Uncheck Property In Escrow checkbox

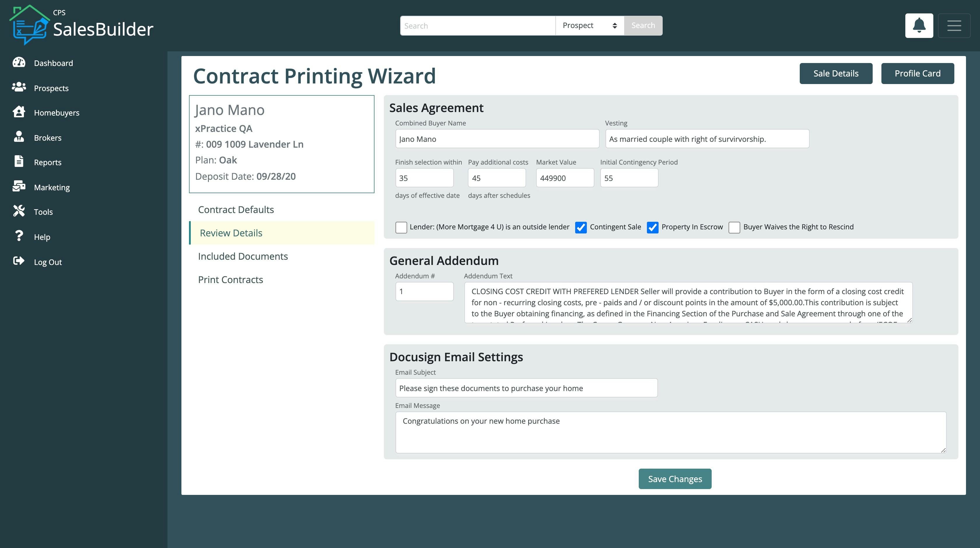[x=652, y=227]
